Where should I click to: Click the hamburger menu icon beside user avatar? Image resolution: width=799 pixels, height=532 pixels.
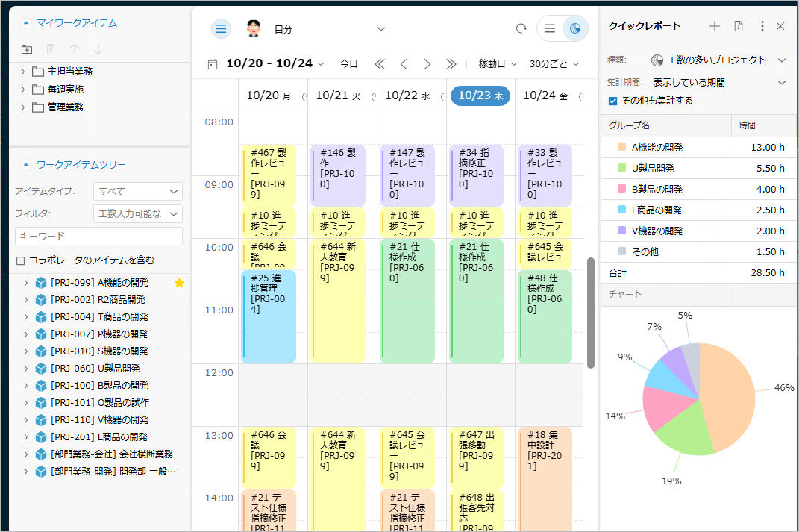(221, 29)
